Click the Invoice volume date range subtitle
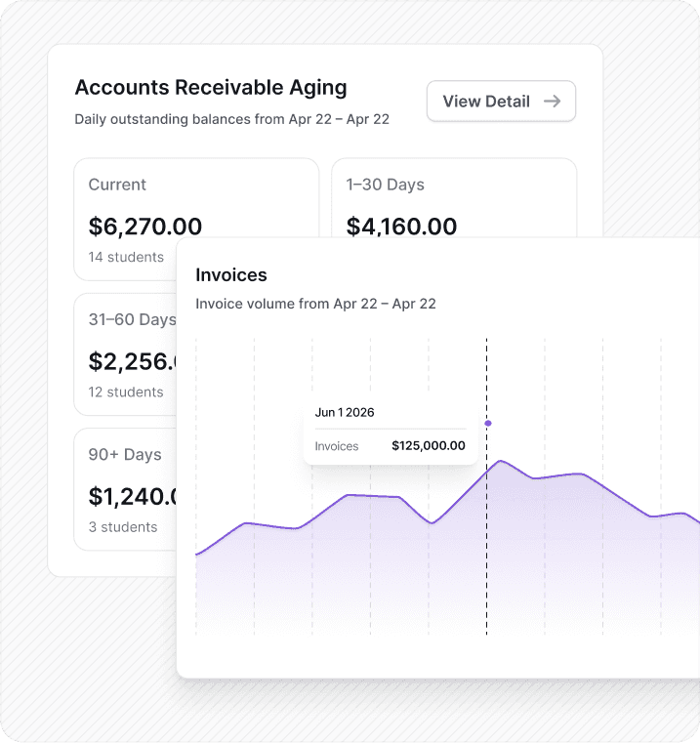This screenshot has width=700, height=743. click(315, 304)
